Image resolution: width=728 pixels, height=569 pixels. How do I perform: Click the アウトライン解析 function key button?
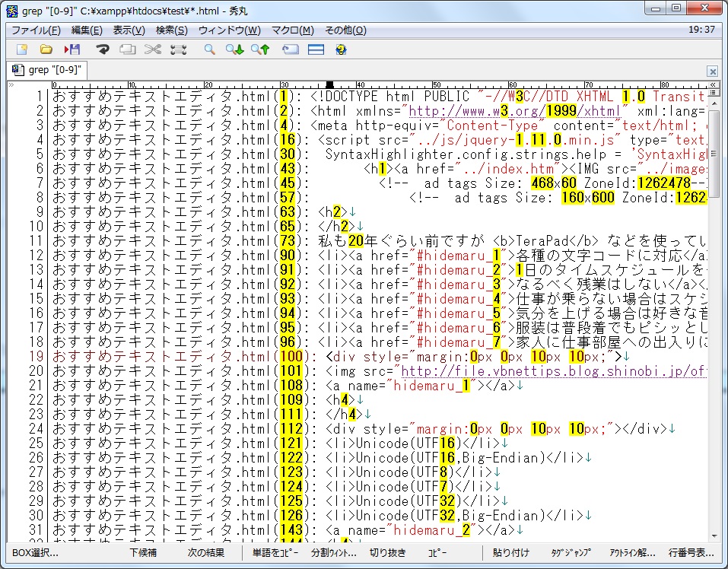pyautogui.click(x=632, y=553)
